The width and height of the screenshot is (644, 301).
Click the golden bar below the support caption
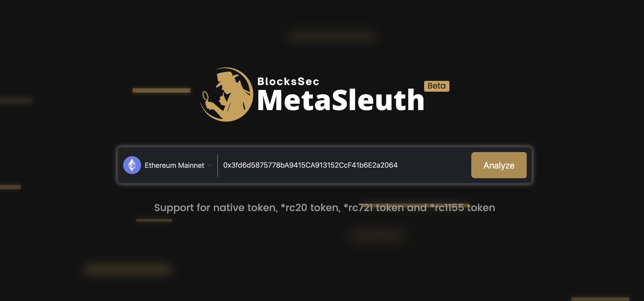click(x=154, y=220)
